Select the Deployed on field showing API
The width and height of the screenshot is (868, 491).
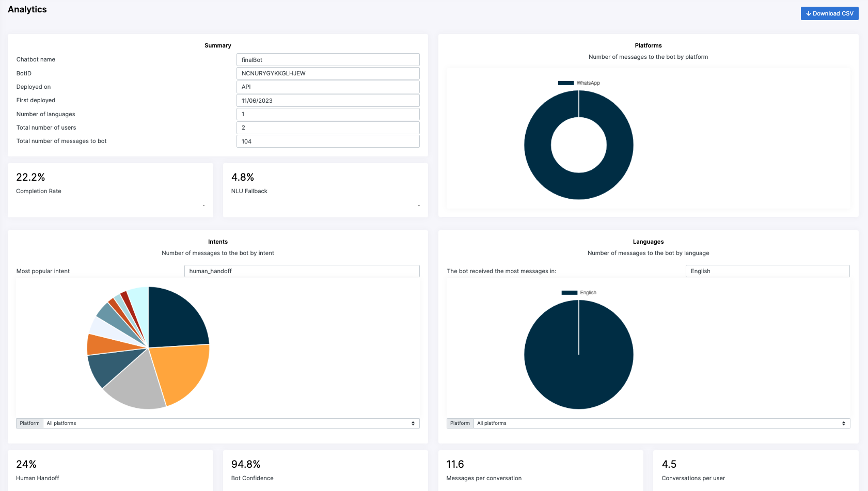[328, 87]
